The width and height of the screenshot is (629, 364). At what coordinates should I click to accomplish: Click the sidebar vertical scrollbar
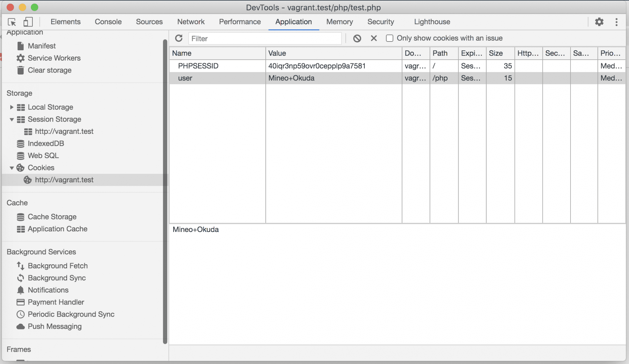tap(165, 191)
